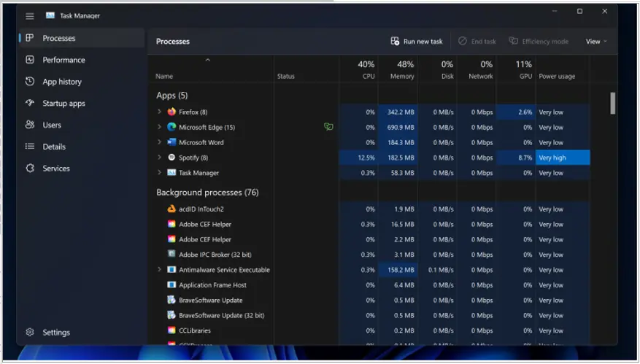
Task: Click the Settings gear icon
Action: (30, 332)
